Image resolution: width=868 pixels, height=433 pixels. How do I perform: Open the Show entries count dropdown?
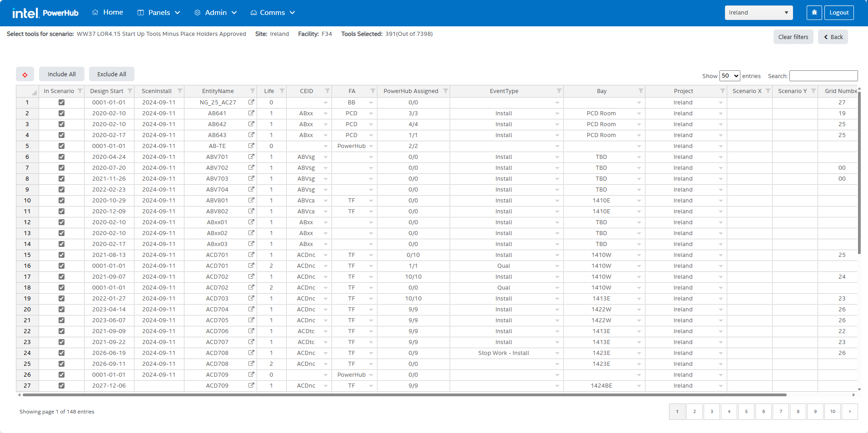tap(729, 76)
